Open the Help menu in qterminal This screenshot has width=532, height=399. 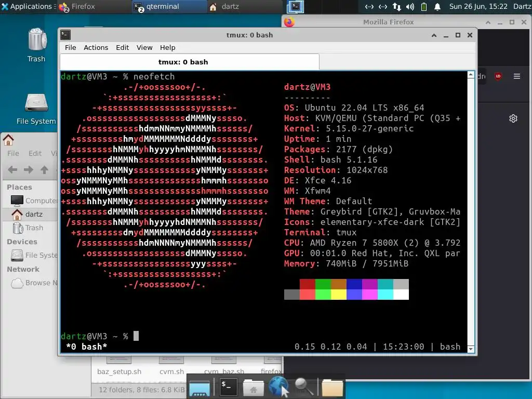point(168,47)
